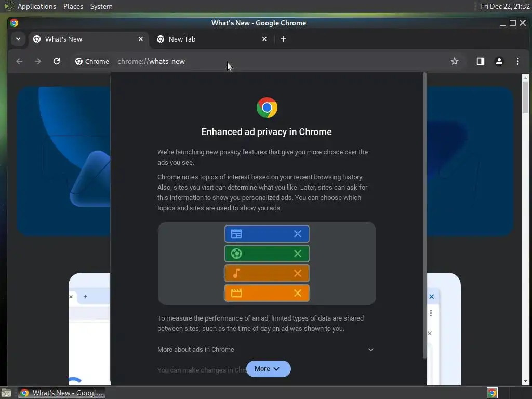Click the blue X in background illustration
This screenshot has height=399, width=532.
[432, 297]
